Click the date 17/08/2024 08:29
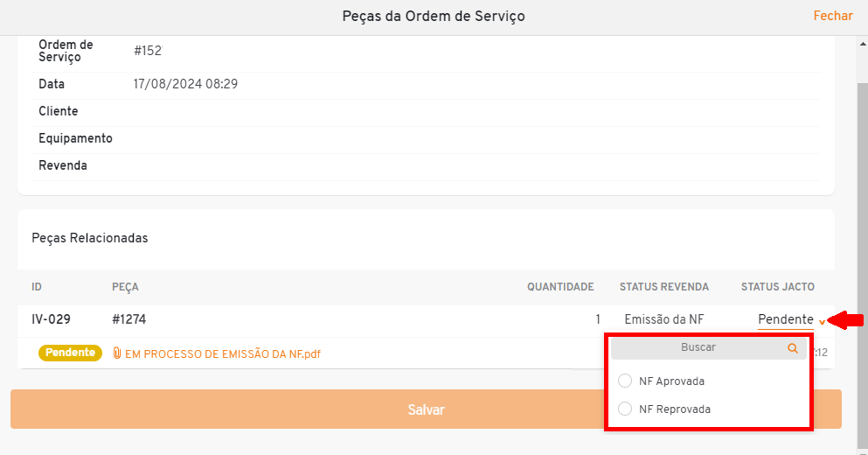This screenshot has height=455, width=868. 185,84
